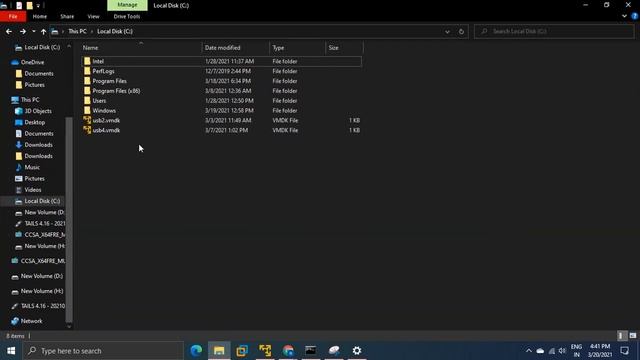Select the PerfLogs folder
The width and height of the screenshot is (640, 360).
(x=103, y=71)
